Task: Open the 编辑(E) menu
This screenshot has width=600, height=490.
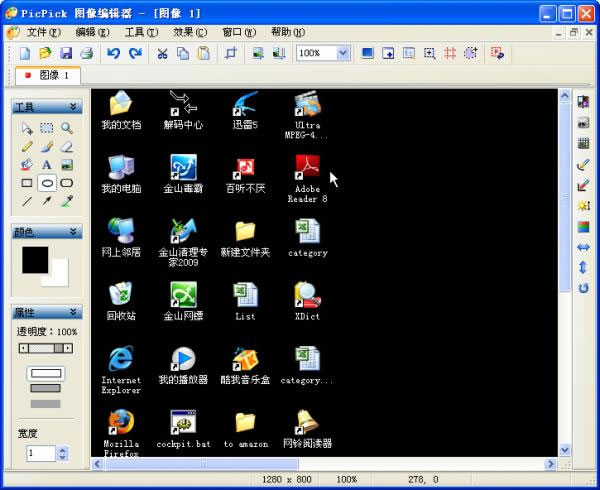Action: (92, 33)
